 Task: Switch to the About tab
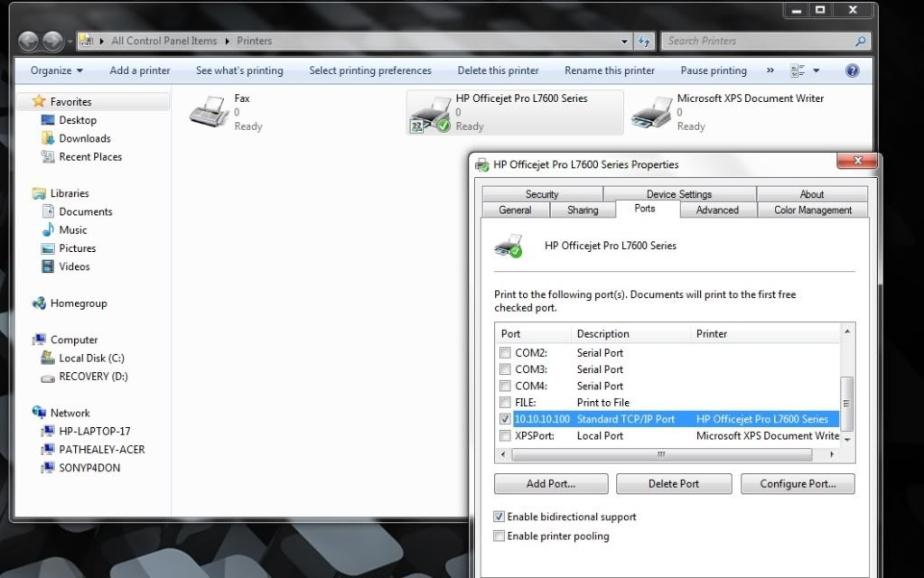[x=812, y=194]
